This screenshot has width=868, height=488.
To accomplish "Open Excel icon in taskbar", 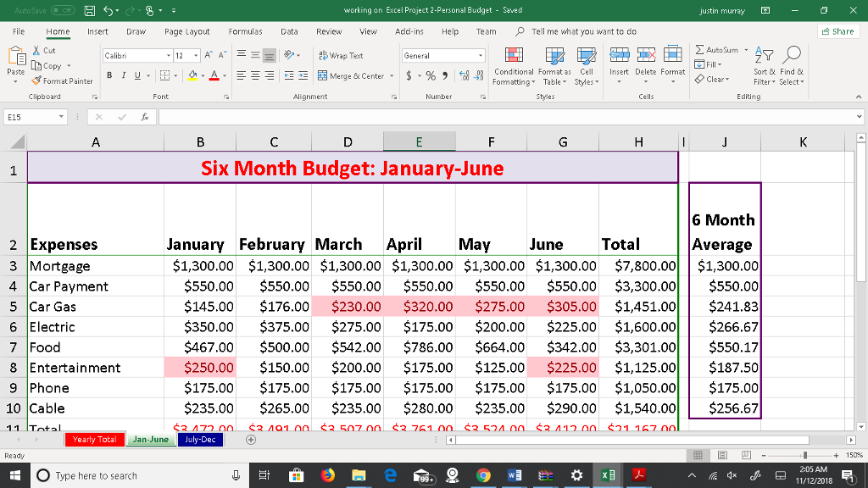I will (x=608, y=475).
